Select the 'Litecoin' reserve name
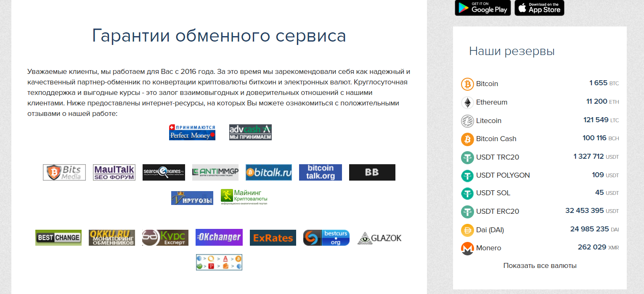 489,121
